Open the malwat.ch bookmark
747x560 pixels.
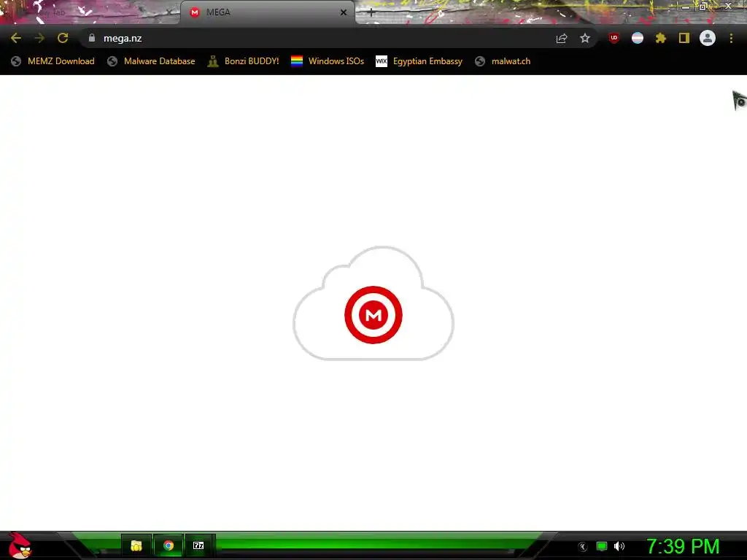pyautogui.click(x=503, y=61)
